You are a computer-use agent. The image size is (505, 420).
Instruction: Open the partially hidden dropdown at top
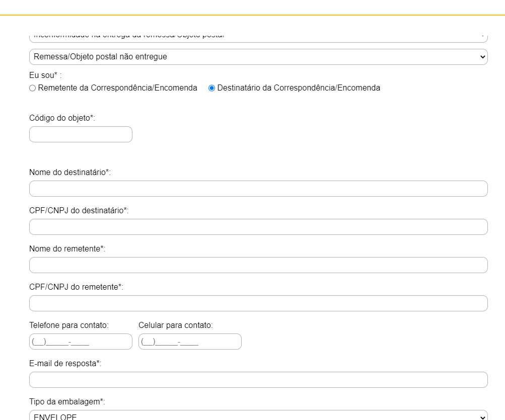click(x=258, y=38)
